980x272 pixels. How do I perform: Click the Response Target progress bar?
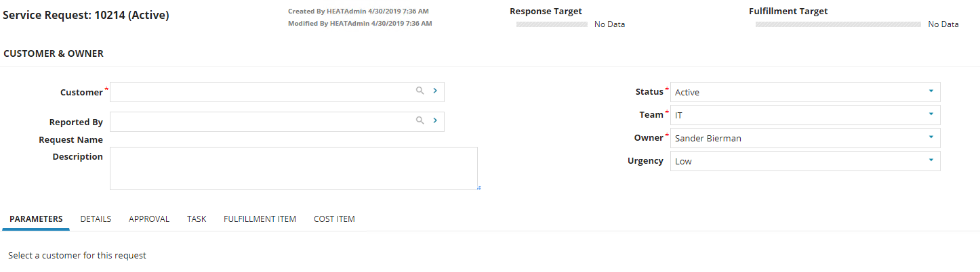552,24
